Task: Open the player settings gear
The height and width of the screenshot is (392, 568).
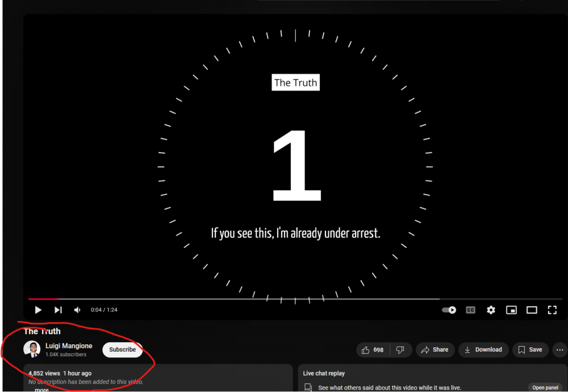Action: (x=491, y=310)
